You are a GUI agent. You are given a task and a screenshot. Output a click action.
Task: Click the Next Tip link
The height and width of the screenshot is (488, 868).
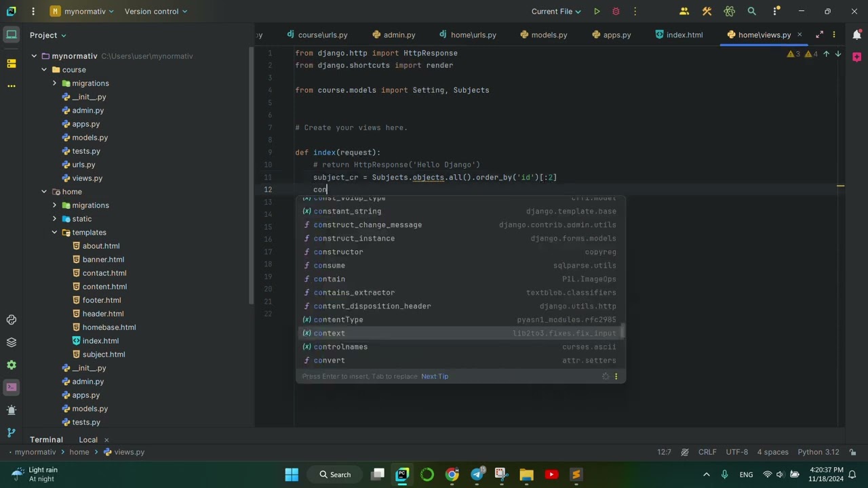point(435,376)
